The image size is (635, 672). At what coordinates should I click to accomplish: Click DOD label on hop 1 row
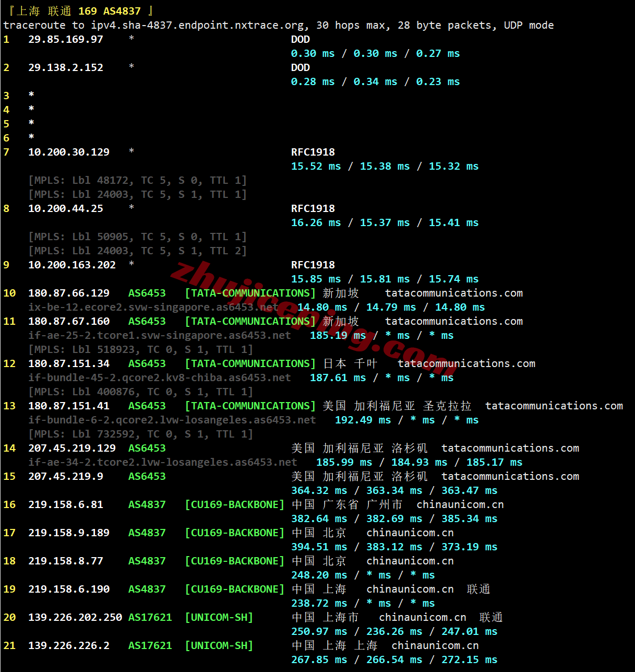coord(301,39)
